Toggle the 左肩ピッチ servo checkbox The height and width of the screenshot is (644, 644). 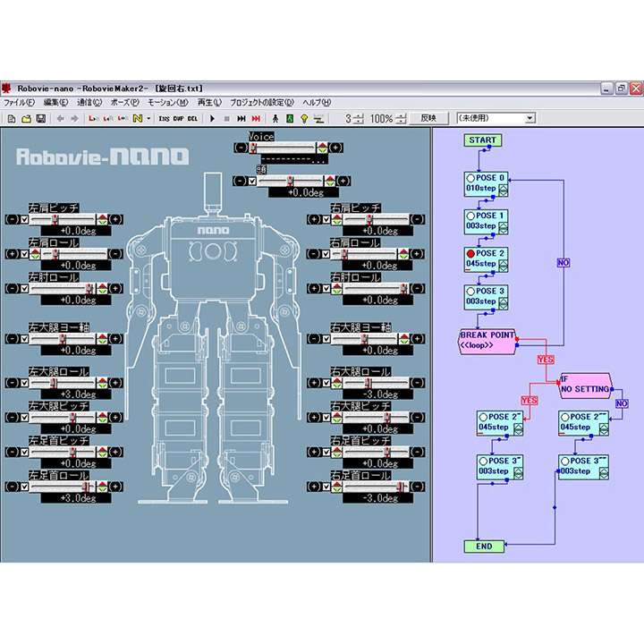coord(24,219)
